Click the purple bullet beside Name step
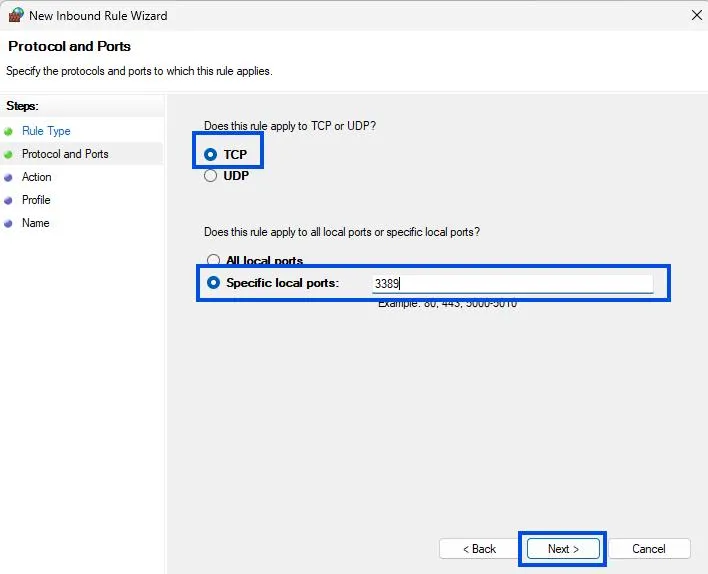 (x=9, y=223)
